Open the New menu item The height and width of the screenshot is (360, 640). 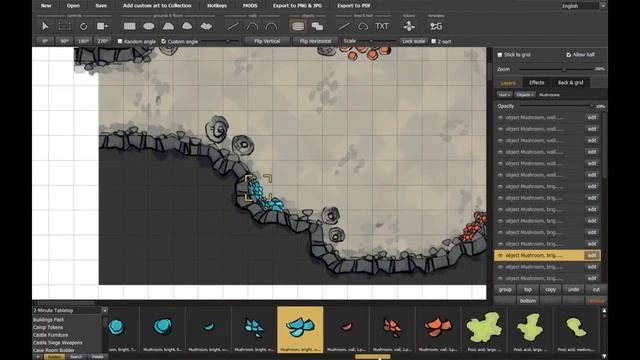46,6
